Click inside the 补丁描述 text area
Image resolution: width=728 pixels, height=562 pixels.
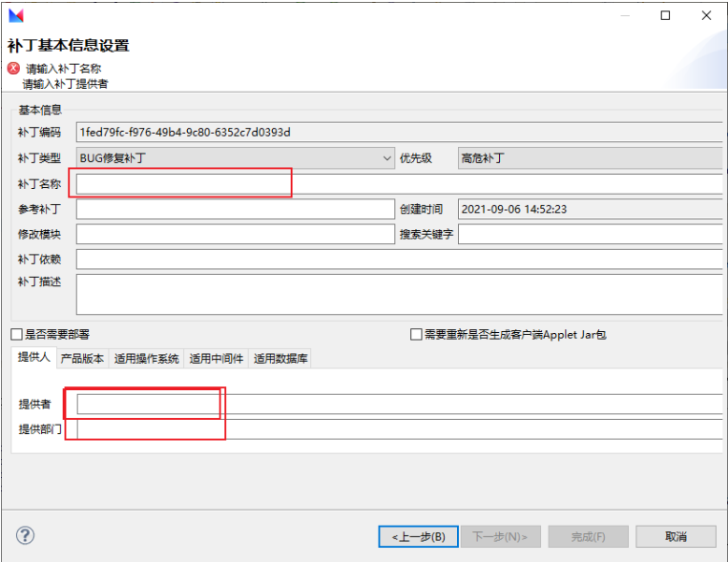[x=399, y=295]
